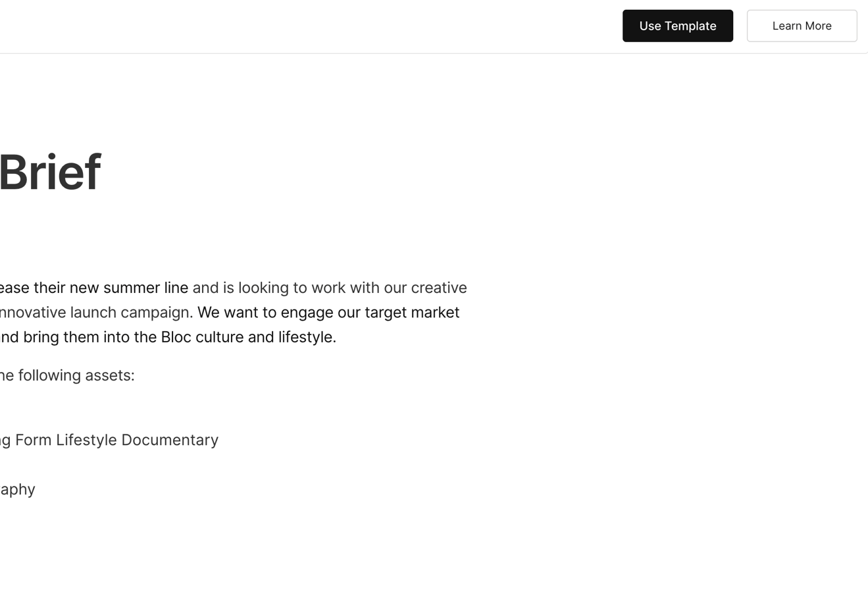Click the word "culture" in the paragraph
Image resolution: width=868 pixels, height=605 pixels.
click(x=219, y=337)
